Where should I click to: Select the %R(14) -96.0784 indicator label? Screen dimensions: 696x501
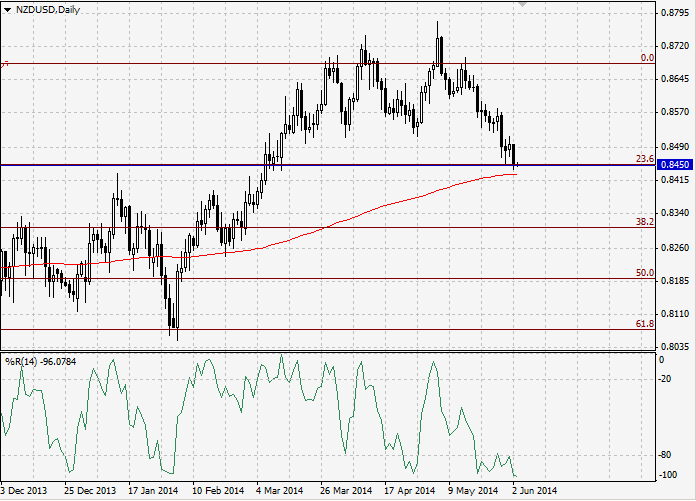point(40,362)
